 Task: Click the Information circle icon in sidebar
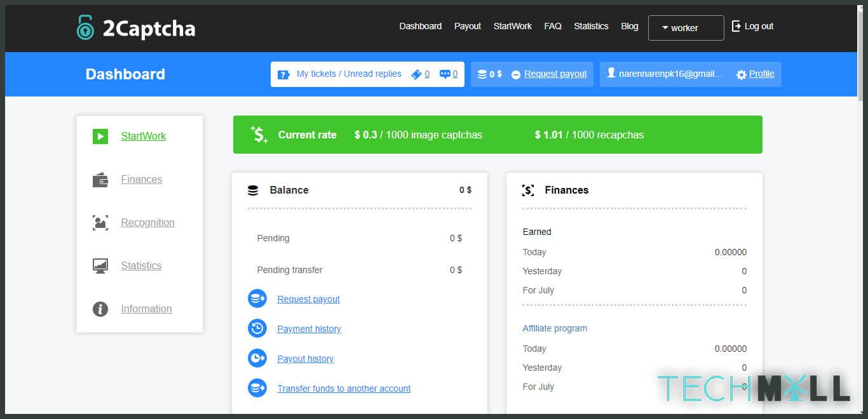pyautogui.click(x=100, y=309)
